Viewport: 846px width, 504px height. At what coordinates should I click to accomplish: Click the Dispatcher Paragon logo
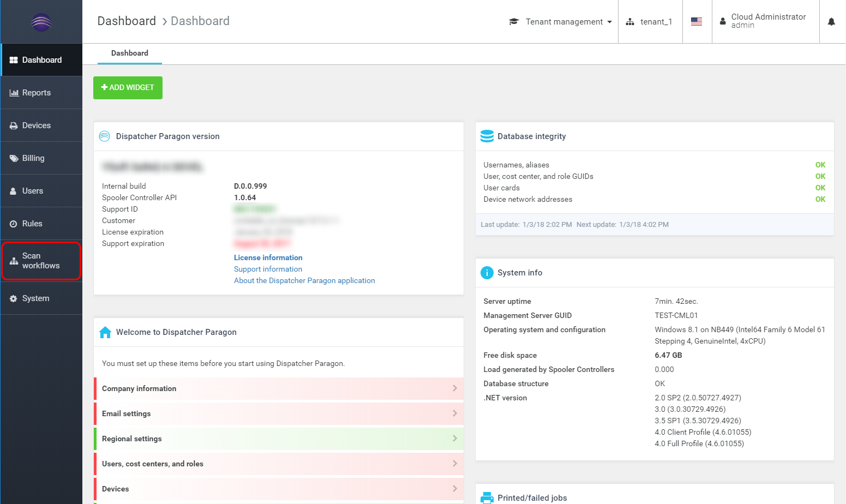pos(41,22)
